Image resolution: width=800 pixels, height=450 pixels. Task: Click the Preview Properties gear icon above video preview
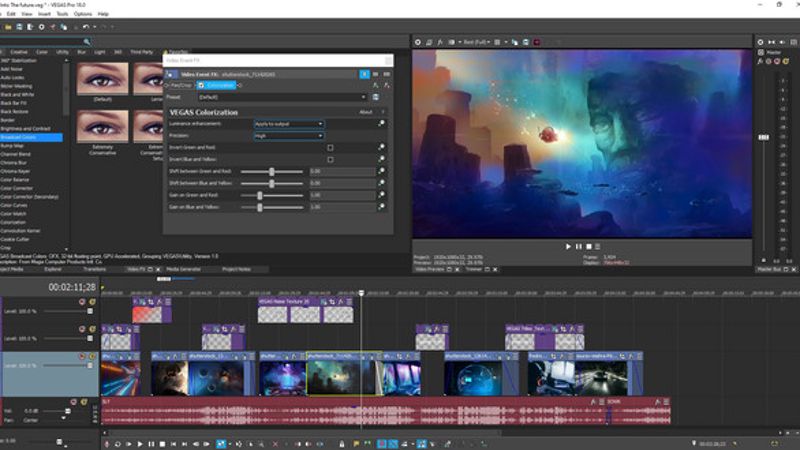point(417,42)
